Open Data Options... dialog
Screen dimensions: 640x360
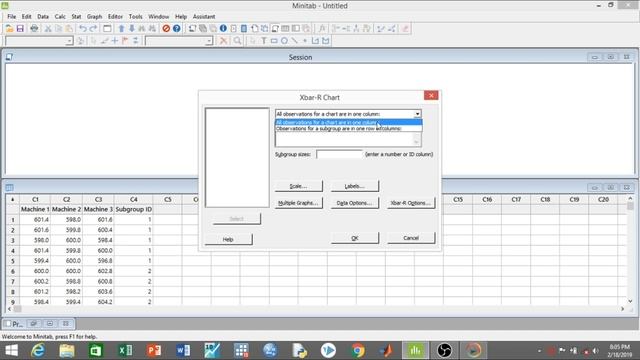tap(355, 203)
